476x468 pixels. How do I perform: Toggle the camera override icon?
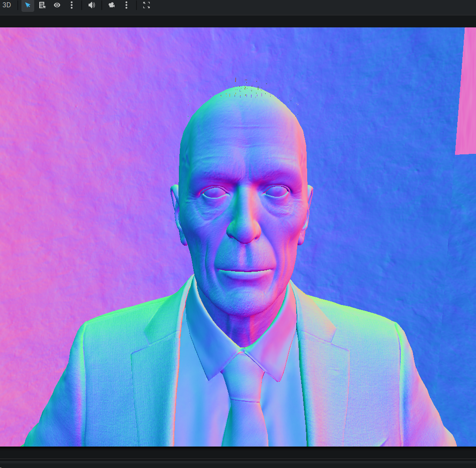tap(112, 5)
